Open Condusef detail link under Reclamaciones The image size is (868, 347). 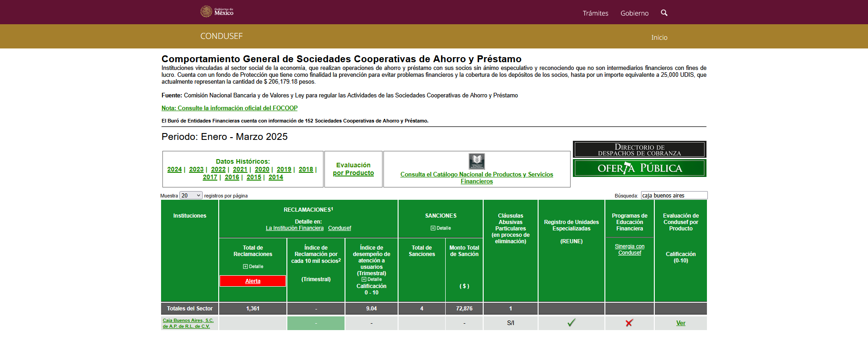[340, 228]
